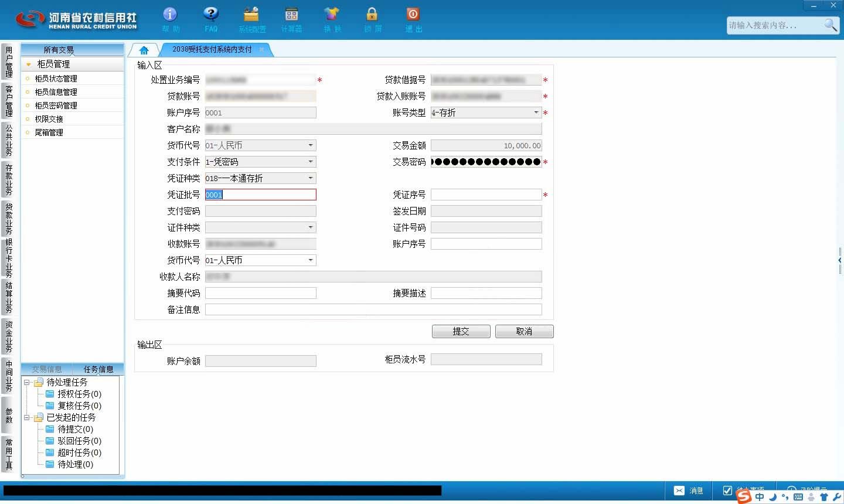Select the 任务信息 panel tab

[98, 369]
